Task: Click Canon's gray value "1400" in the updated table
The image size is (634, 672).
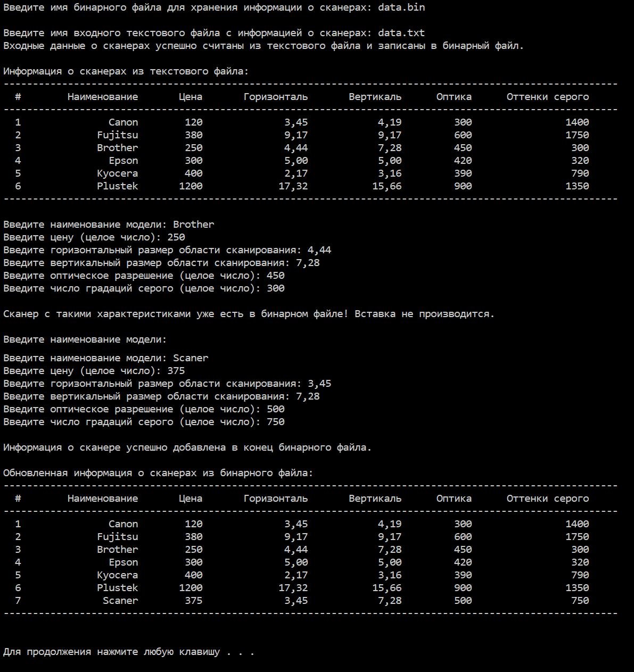Action: tap(577, 524)
